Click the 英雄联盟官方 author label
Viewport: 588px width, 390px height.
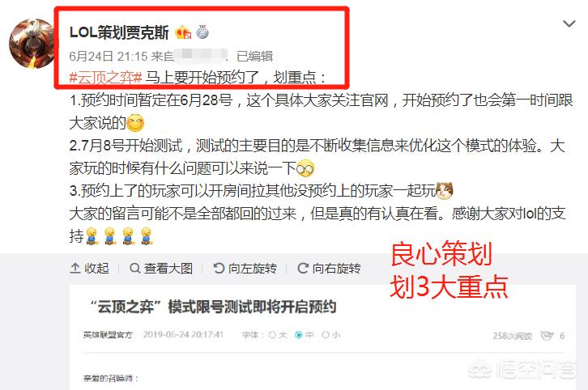[x=108, y=335]
